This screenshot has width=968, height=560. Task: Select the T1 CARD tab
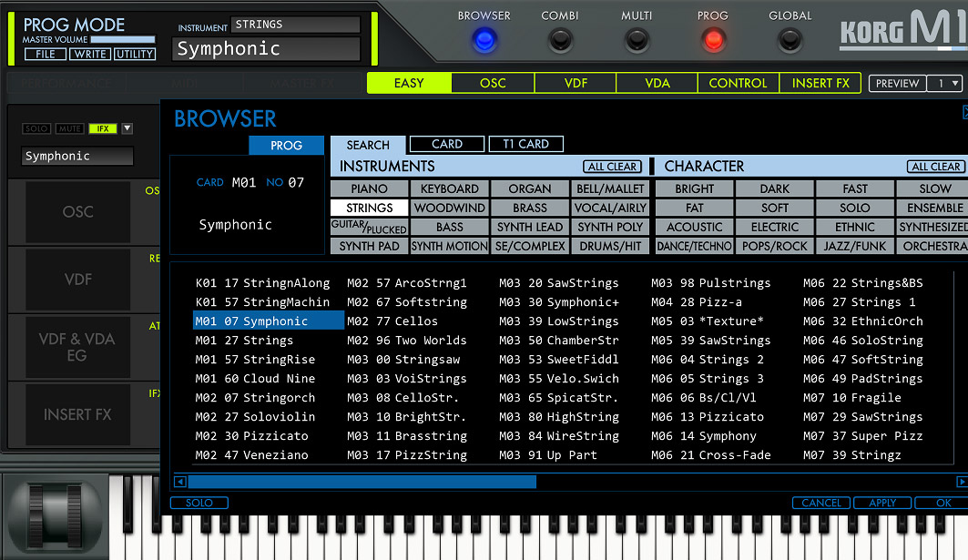526,144
